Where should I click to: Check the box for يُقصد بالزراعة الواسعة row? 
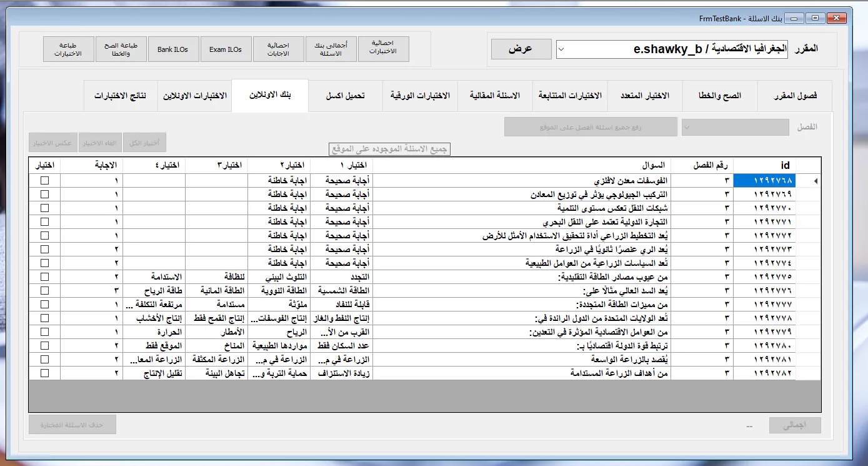[44, 359]
